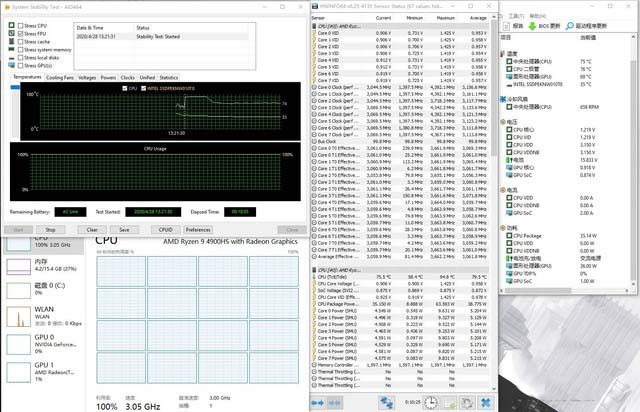Viewport: 640px width, 412px height.
Task: Click the Stop button in AIDA64
Action: [x=50, y=230]
